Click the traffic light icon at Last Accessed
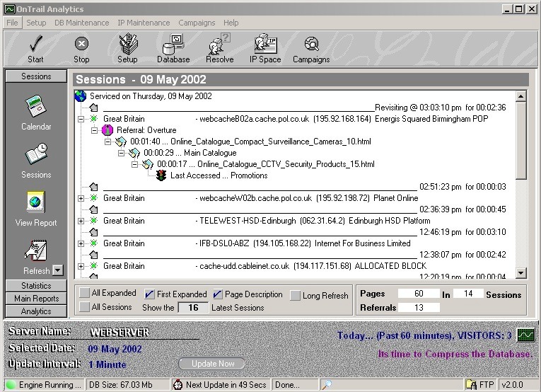The image size is (541, 392). (x=161, y=175)
